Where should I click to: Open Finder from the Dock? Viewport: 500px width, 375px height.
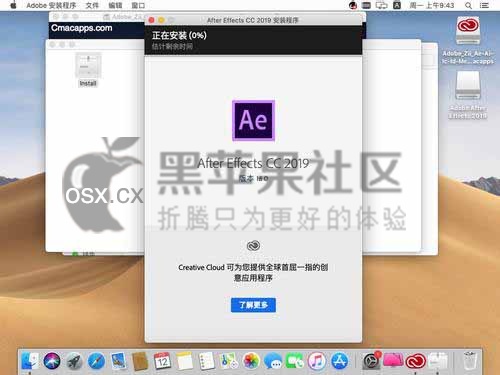[x=30, y=361]
